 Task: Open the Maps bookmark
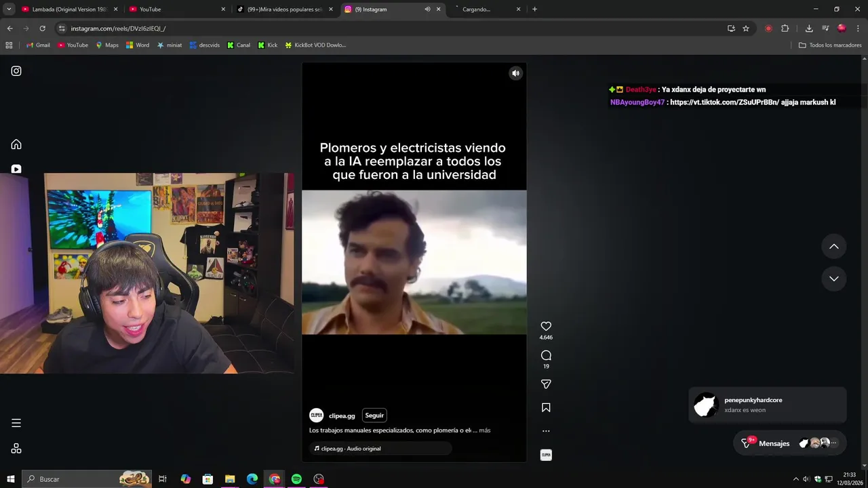point(107,45)
